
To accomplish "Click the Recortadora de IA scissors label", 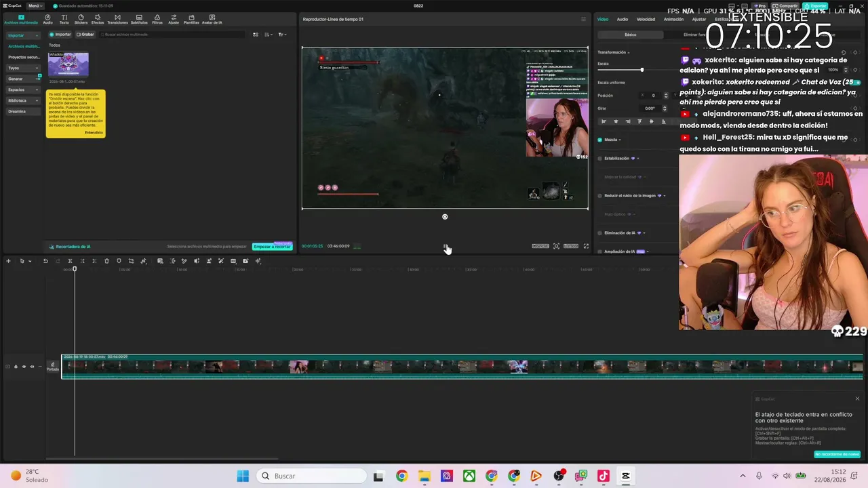I will (x=69, y=247).
